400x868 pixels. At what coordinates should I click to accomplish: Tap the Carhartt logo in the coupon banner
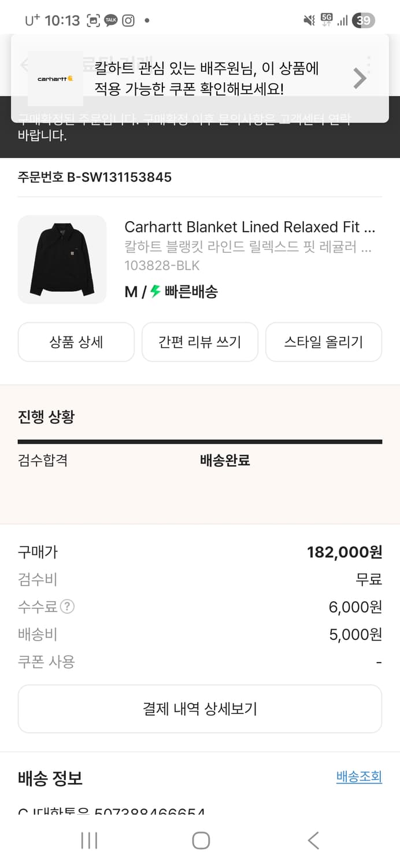pyautogui.click(x=55, y=78)
